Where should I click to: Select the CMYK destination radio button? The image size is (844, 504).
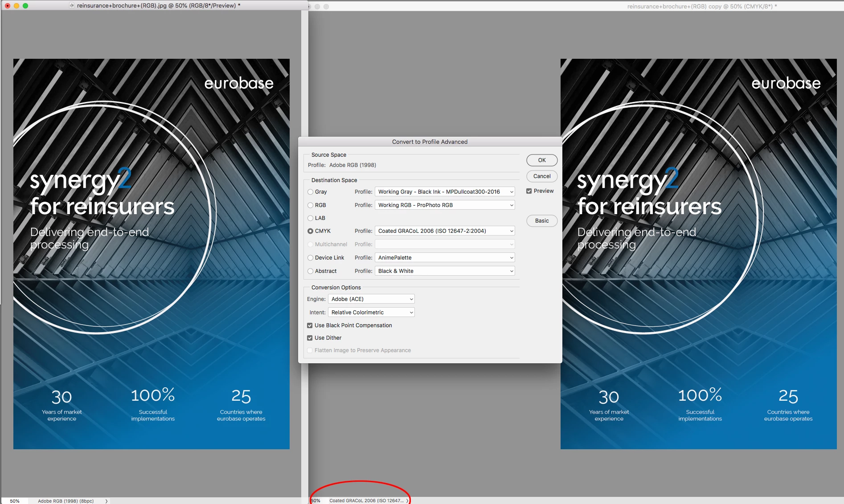pos(310,231)
